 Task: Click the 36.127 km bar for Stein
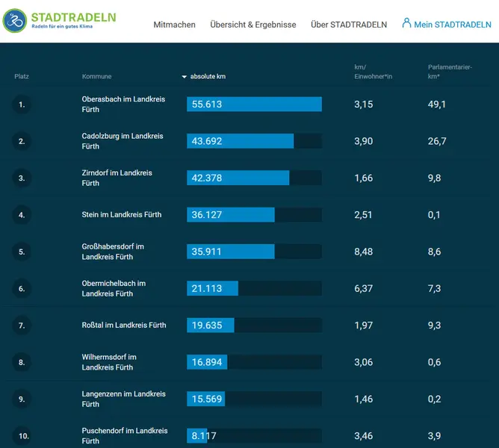point(231,215)
